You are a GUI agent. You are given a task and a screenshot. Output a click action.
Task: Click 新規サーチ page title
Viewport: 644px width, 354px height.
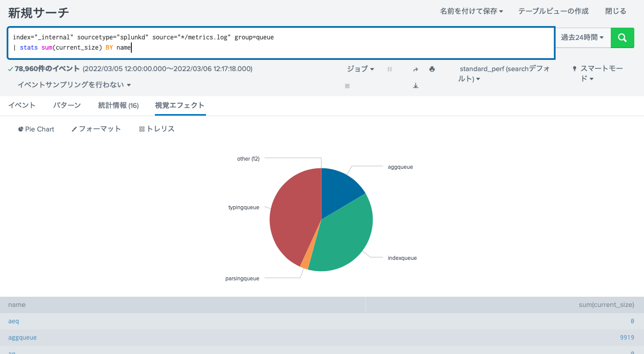click(x=39, y=13)
